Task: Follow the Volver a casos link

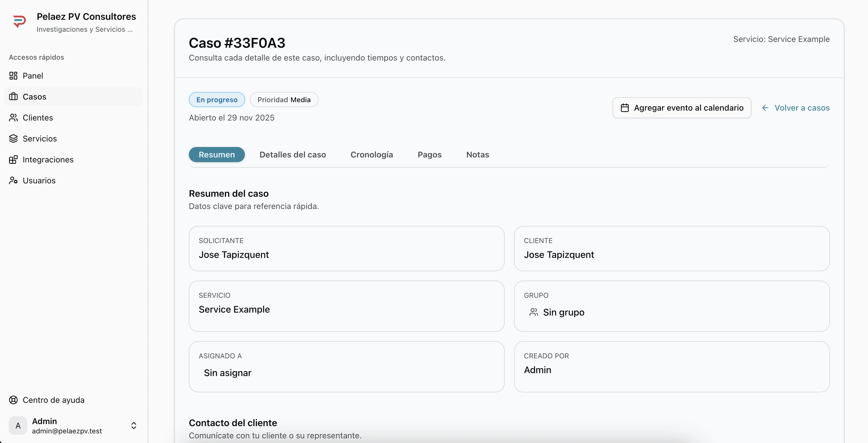Action: 802,108
